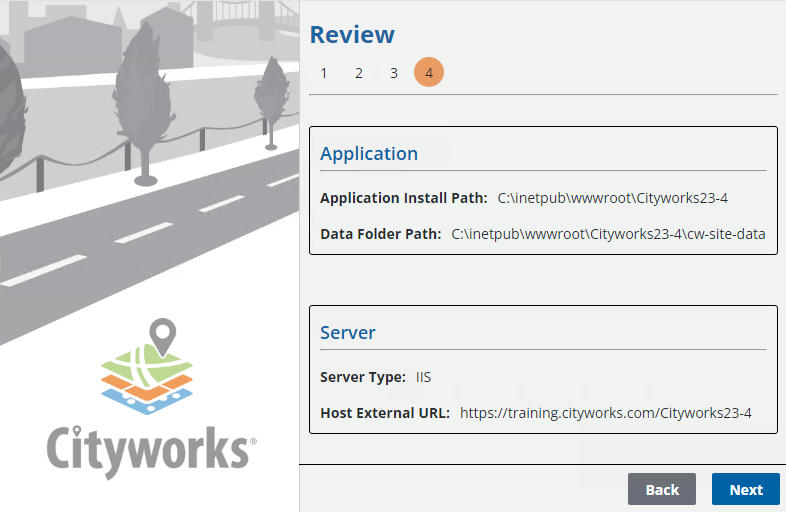The width and height of the screenshot is (786, 512).
Task: Click the Review page heading
Action: pyautogui.click(x=352, y=35)
